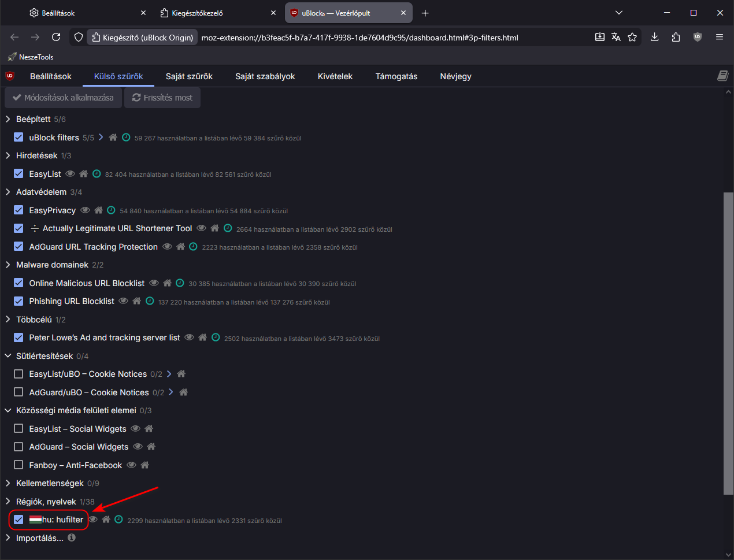Uncheck Phishing URL Blocklist checkbox
The image size is (734, 560).
tap(18, 301)
